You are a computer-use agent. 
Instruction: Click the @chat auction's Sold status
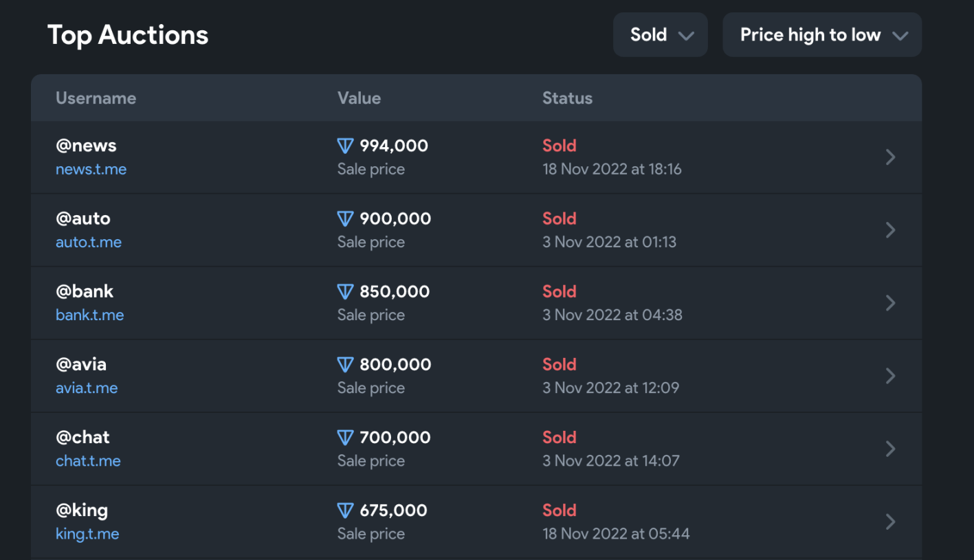pyautogui.click(x=560, y=437)
